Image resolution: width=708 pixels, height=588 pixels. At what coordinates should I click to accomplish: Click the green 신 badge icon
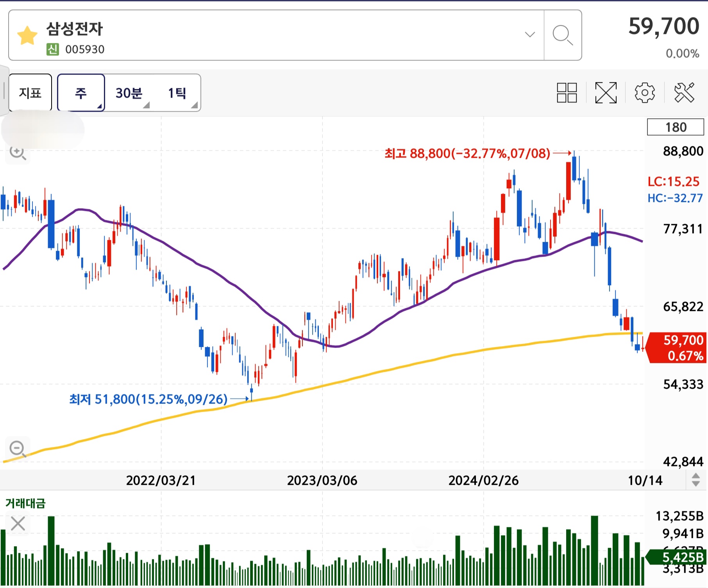point(53,49)
